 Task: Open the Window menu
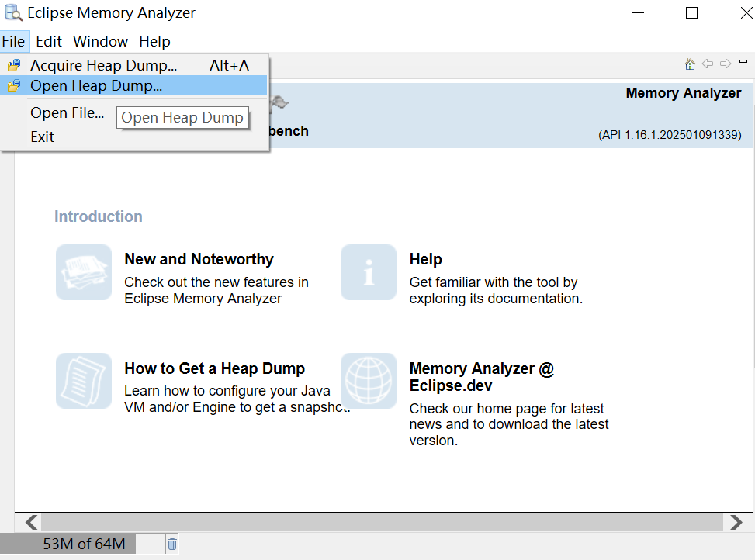click(x=100, y=41)
